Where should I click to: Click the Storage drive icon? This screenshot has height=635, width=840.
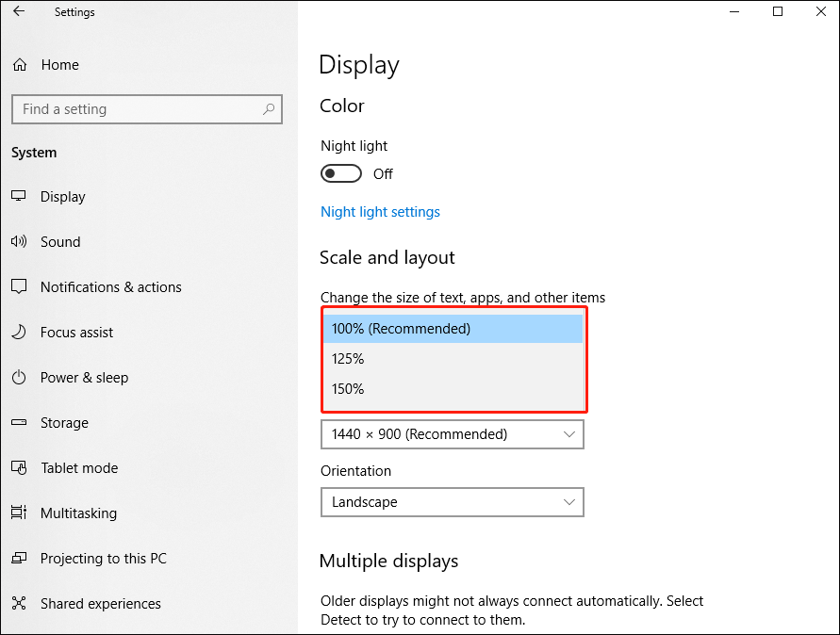pyautogui.click(x=19, y=423)
